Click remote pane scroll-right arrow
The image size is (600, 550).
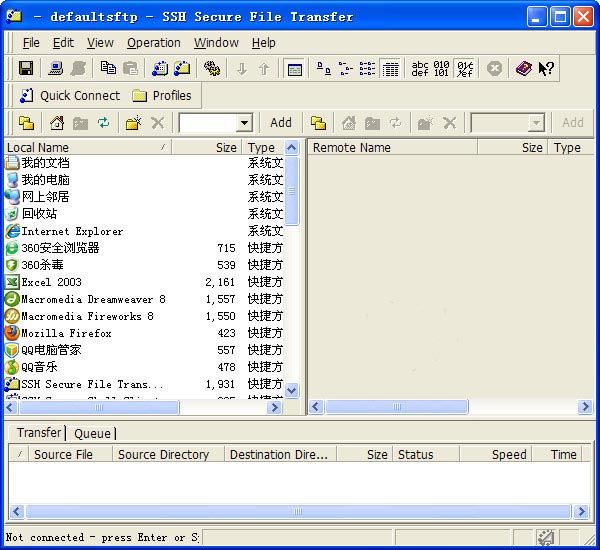(585, 406)
